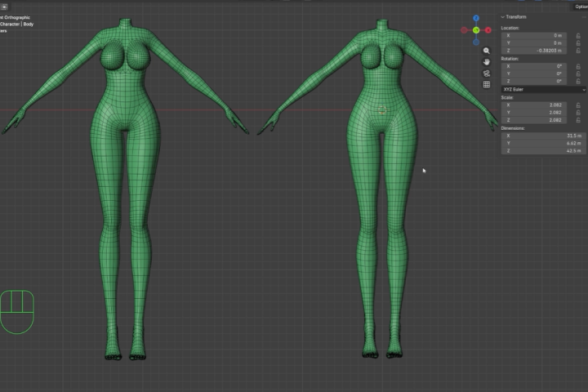Click the Location X field showing 0 m
This screenshot has height=392, width=588.
[x=533, y=36]
